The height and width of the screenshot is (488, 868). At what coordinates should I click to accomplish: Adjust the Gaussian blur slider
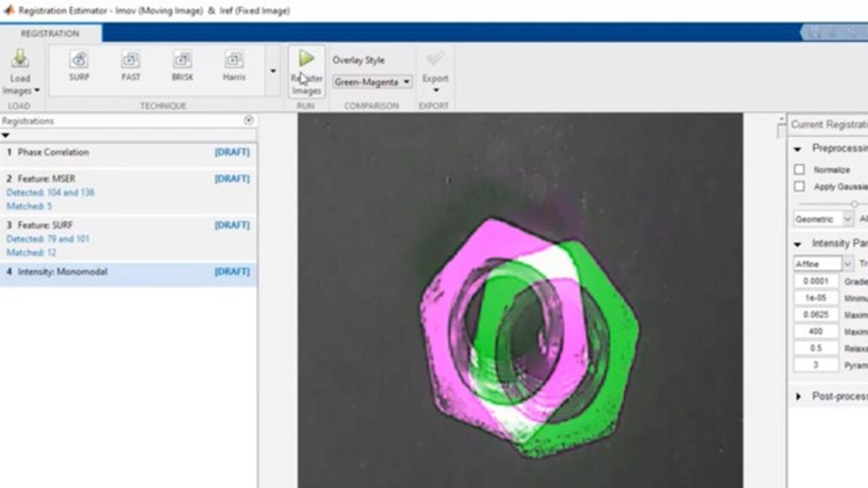pyautogui.click(x=854, y=203)
